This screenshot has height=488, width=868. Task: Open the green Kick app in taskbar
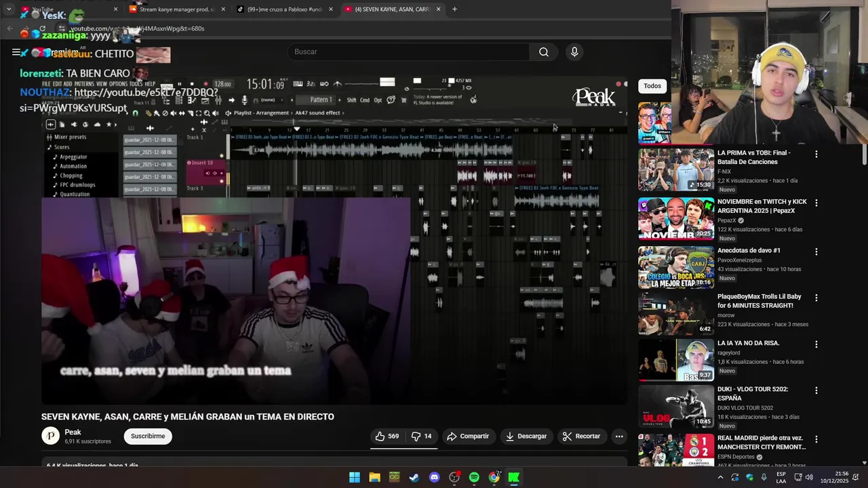pyautogui.click(x=514, y=477)
